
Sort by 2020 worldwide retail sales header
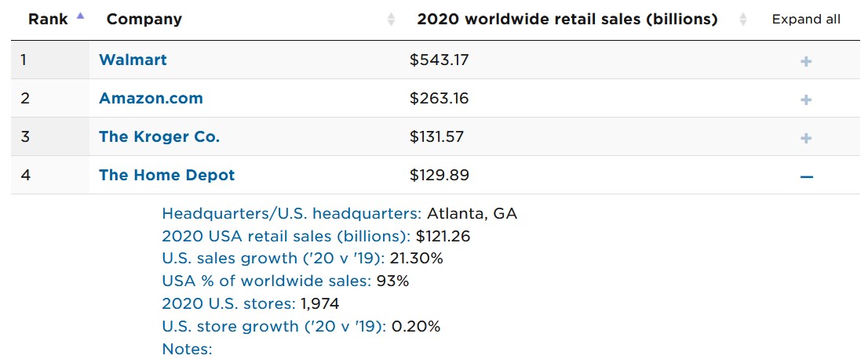pos(567,20)
